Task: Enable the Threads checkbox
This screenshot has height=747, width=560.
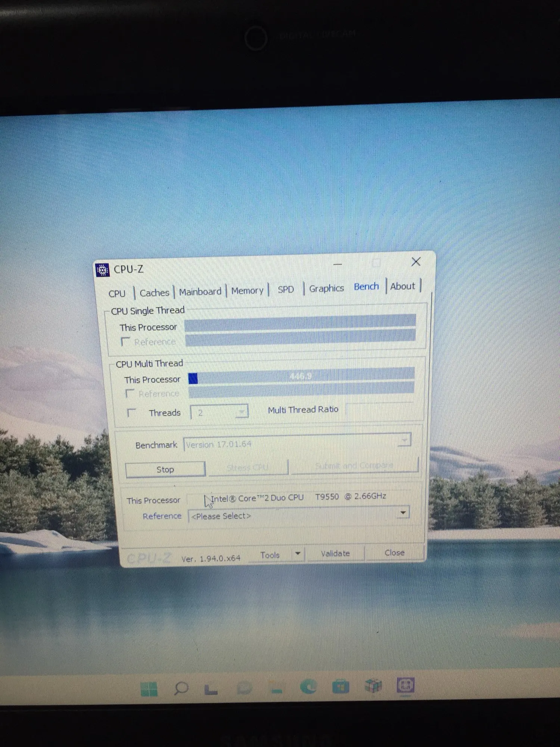Action: [131, 413]
